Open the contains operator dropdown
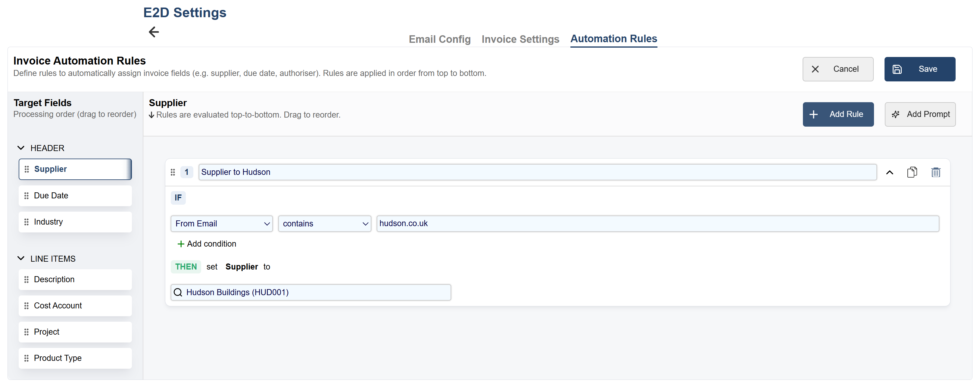980x388 pixels. tap(325, 224)
